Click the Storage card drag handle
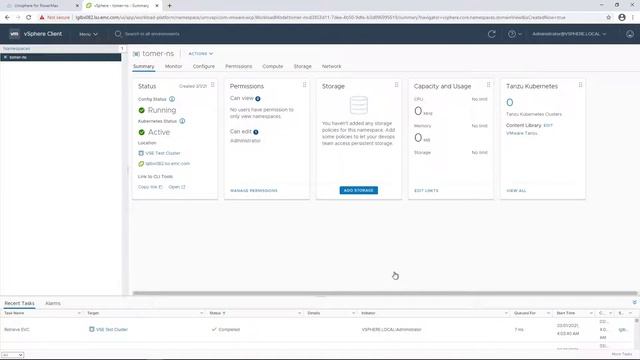The image size is (640, 360). [x=396, y=85]
